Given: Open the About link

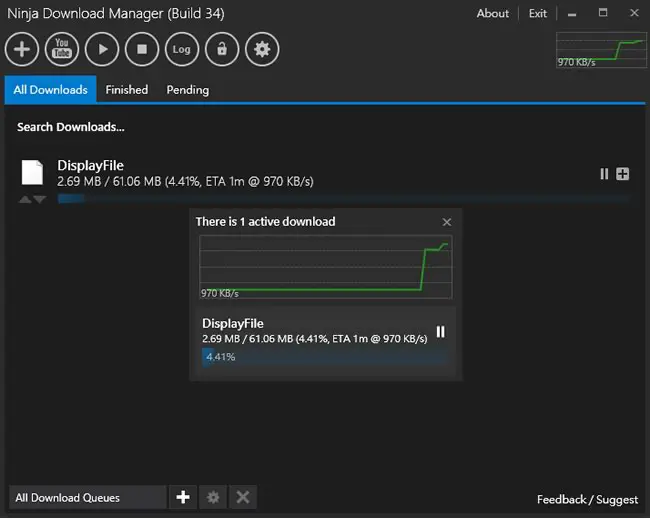Looking at the screenshot, I should point(492,13).
